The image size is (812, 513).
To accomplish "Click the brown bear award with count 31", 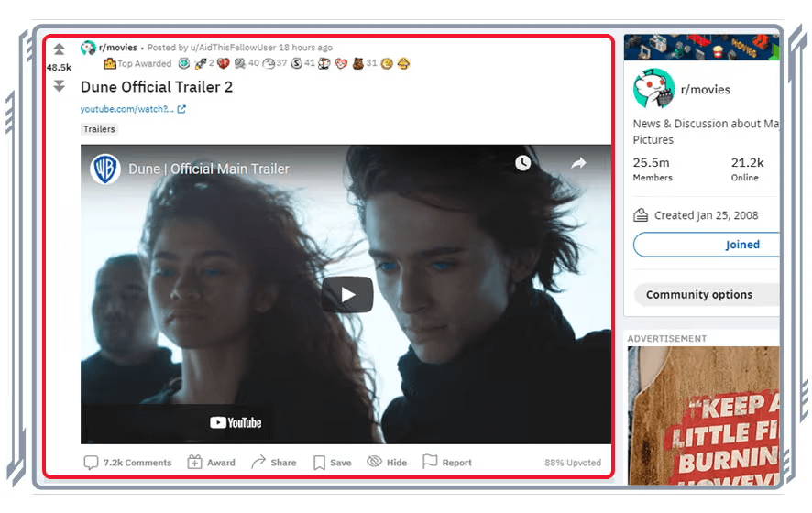I will click(x=357, y=64).
